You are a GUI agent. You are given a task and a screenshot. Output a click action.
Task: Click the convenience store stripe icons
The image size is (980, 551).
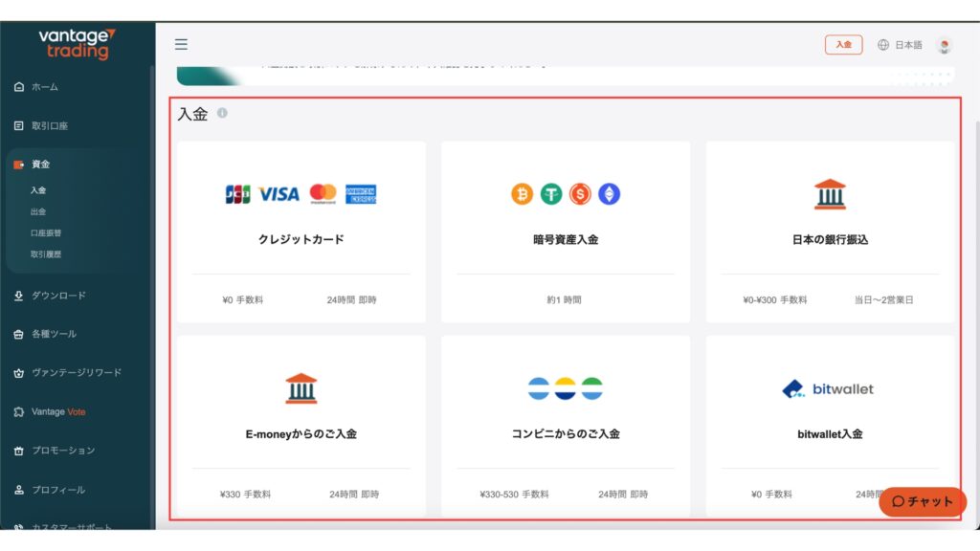(566, 388)
